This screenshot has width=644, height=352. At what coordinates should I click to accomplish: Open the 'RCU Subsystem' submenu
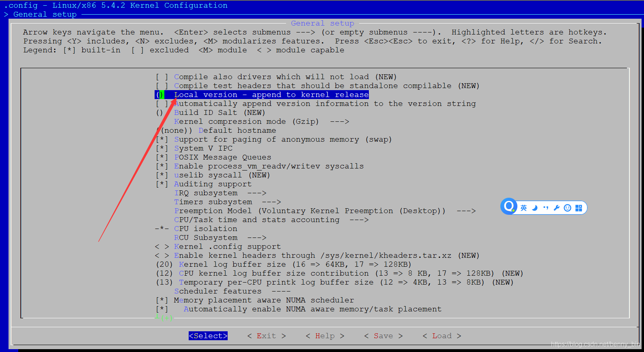tap(220, 238)
